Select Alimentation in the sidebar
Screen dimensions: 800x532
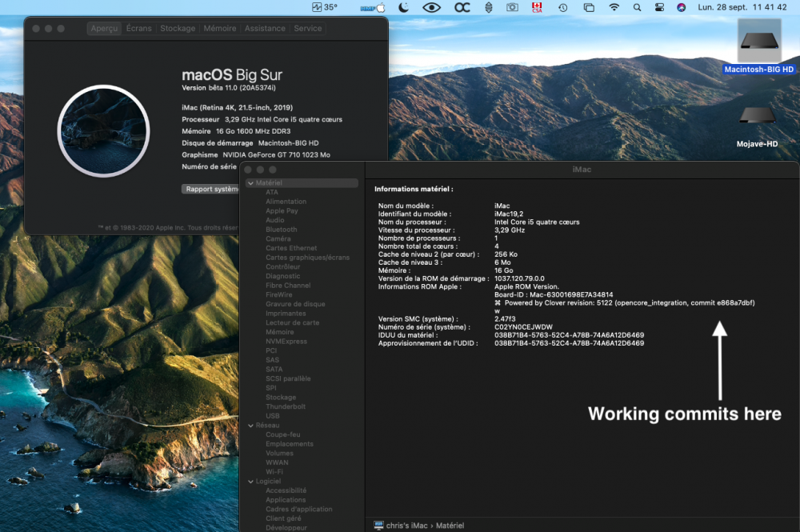[286, 202]
